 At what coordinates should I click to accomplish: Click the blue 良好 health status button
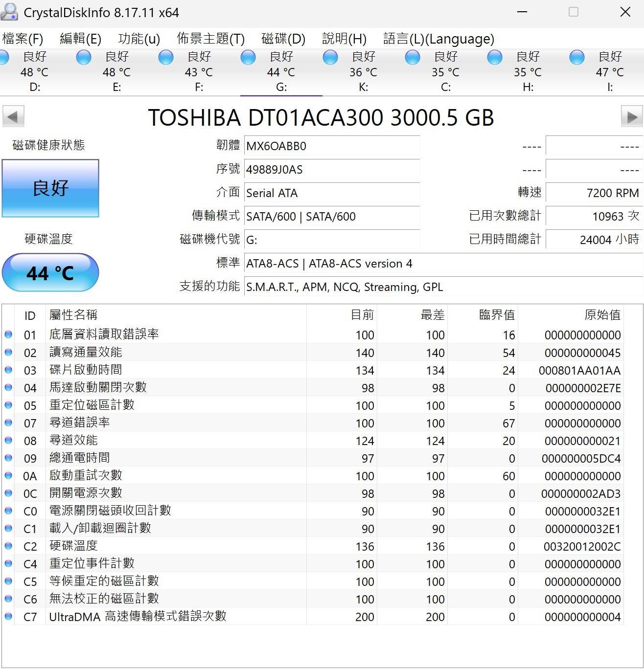(50, 188)
